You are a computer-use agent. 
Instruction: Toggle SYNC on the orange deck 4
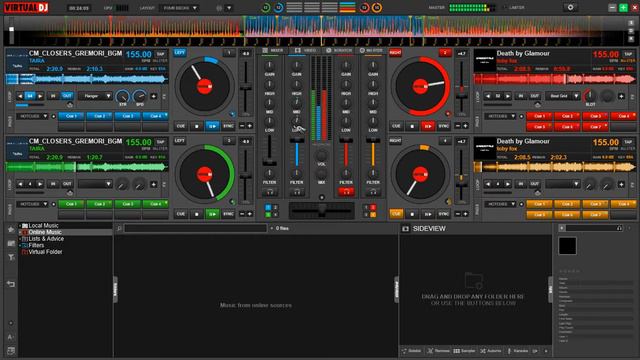pos(443,214)
